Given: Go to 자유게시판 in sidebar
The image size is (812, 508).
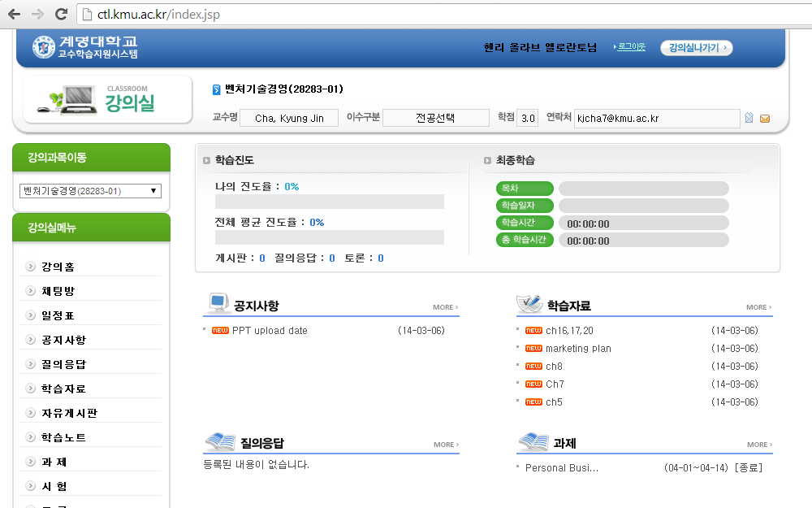Looking at the screenshot, I should (x=69, y=413).
